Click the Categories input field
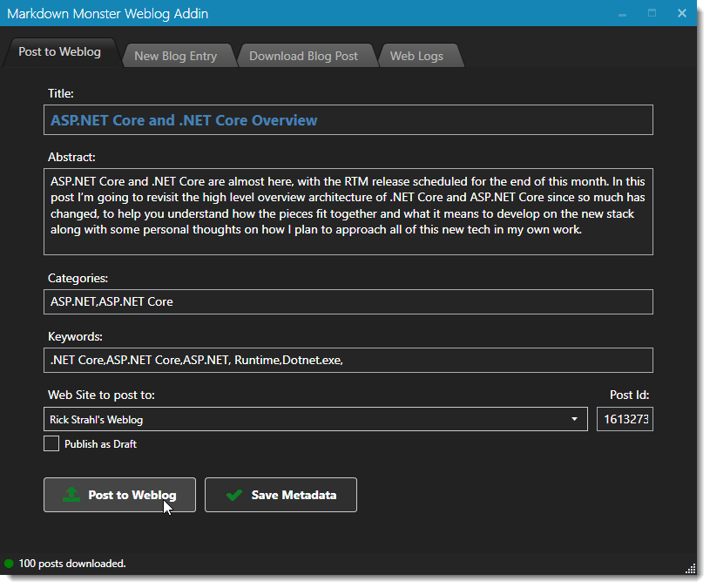The image size is (710, 588). coord(348,301)
